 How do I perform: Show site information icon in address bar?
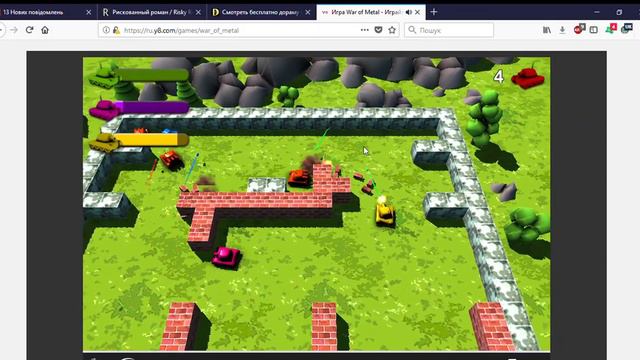coord(106,30)
